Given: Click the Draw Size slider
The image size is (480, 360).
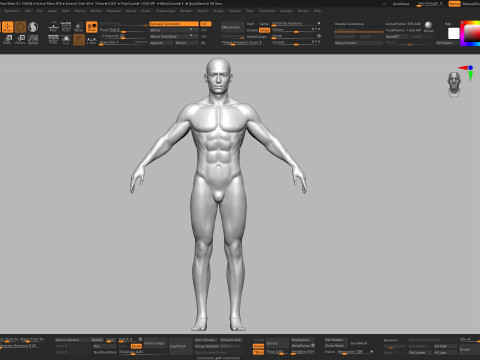Looking at the screenshot, I should (123, 43).
